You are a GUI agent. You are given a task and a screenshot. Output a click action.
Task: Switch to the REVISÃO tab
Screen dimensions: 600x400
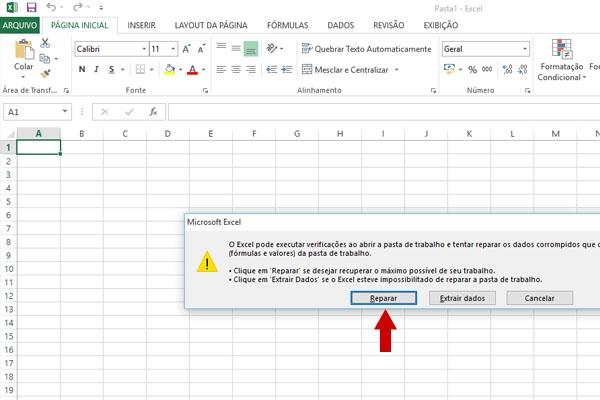(x=388, y=25)
